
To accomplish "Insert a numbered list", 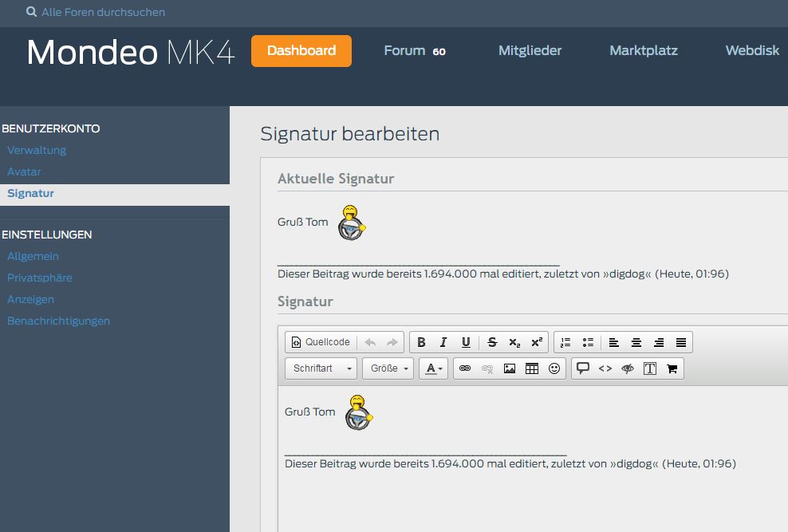I will 565,342.
